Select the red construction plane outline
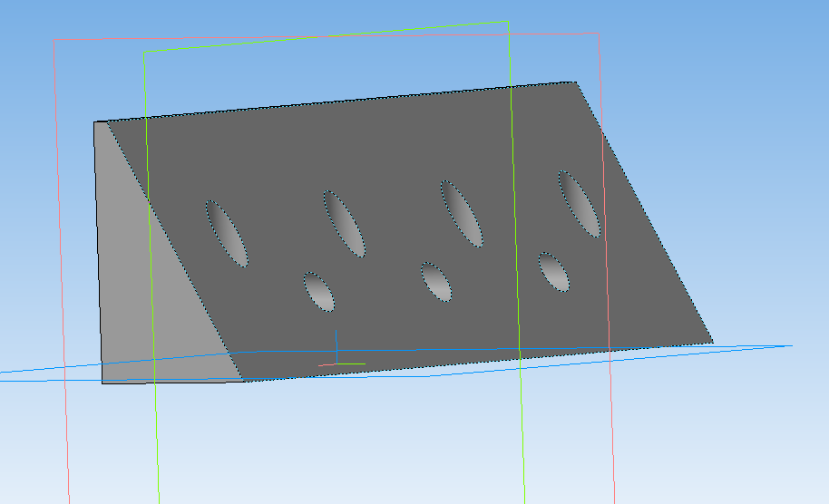 pos(61,272)
